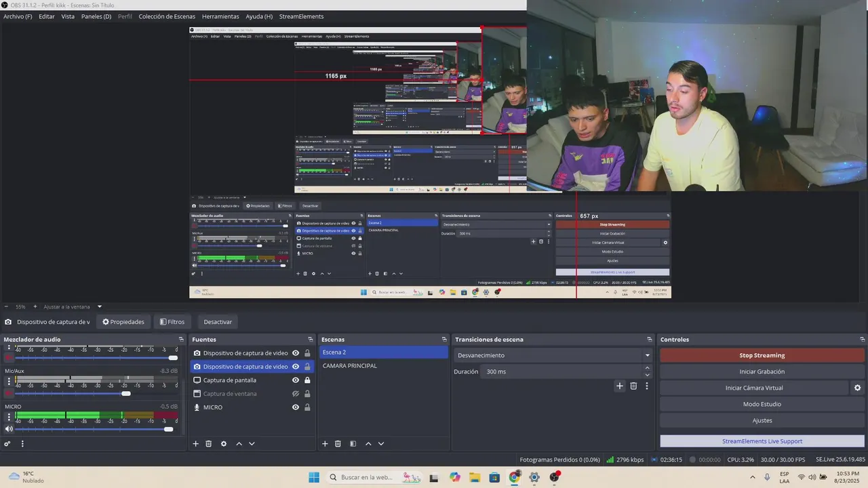The height and width of the screenshot is (488, 868).
Task: Zoom out preview with minus icon
Action: click(x=6, y=306)
